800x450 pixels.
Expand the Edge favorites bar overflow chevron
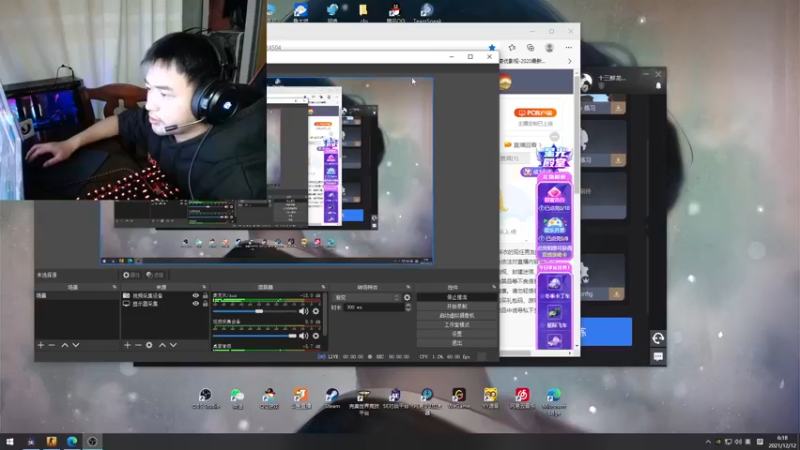[x=570, y=61]
